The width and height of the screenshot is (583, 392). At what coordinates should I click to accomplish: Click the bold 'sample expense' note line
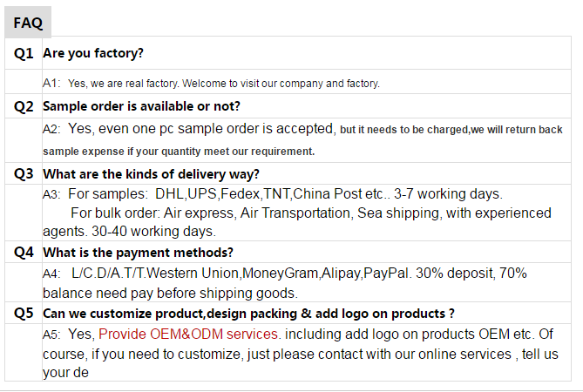[x=179, y=152]
